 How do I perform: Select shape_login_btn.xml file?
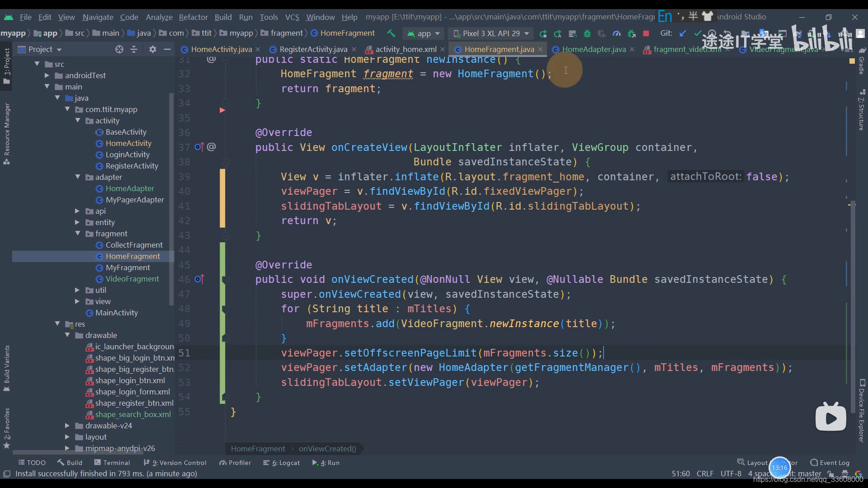pos(130,380)
